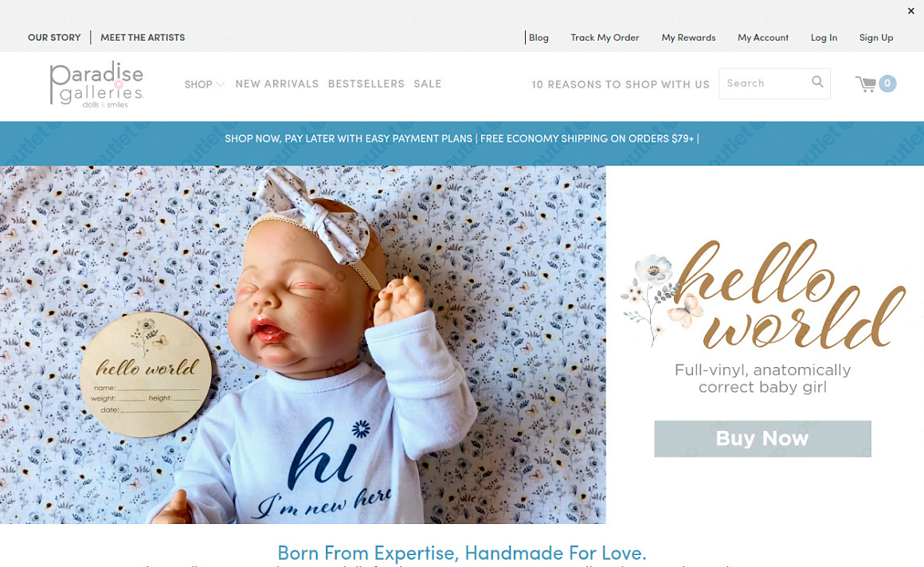924x567 pixels.
Task: Open the SALE menu item
Action: tap(427, 84)
